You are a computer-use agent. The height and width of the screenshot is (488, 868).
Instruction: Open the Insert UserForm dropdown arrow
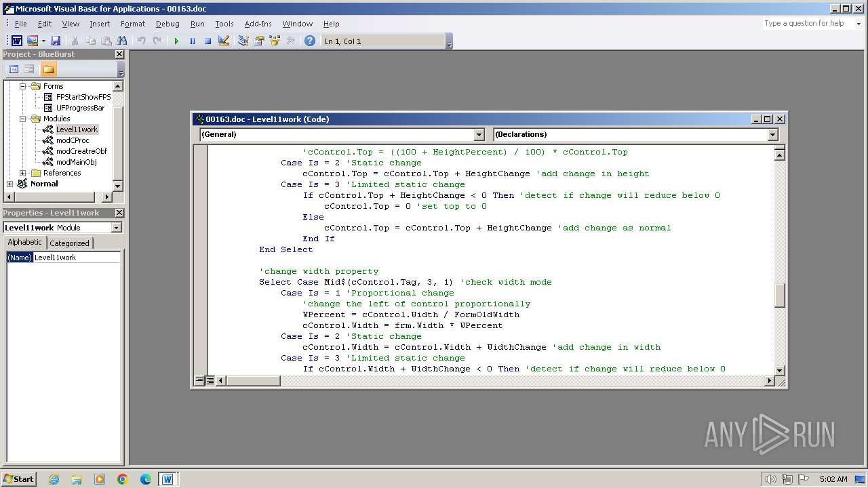pos(43,41)
